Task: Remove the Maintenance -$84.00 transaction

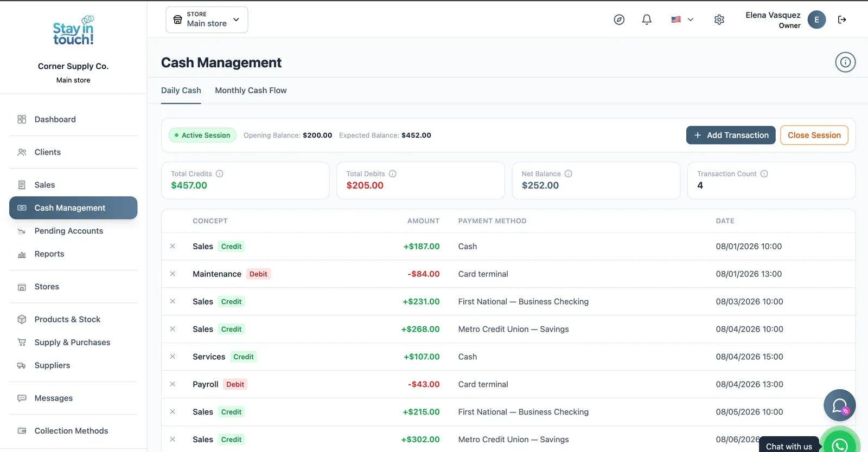Action: [x=173, y=274]
